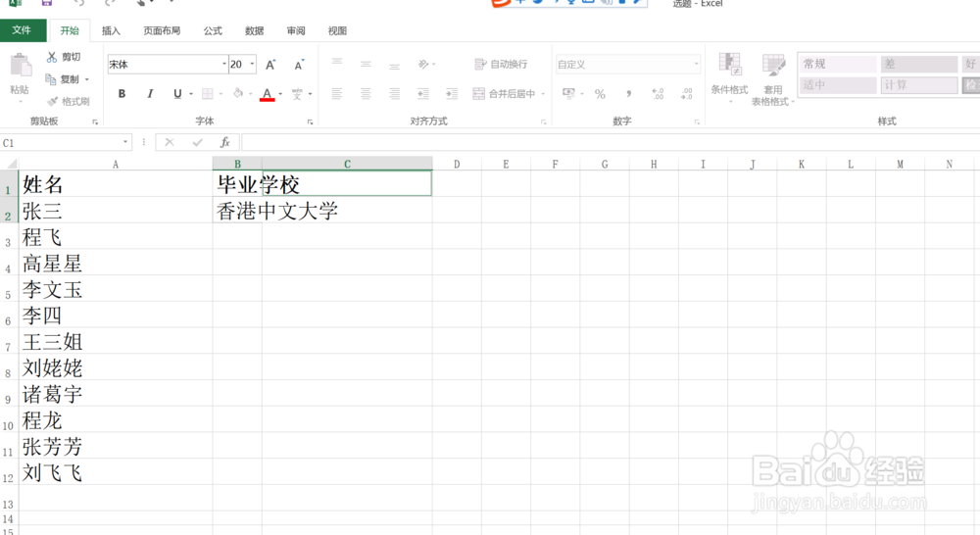Open the File (文件) tab
The image size is (980, 535).
click(23, 30)
